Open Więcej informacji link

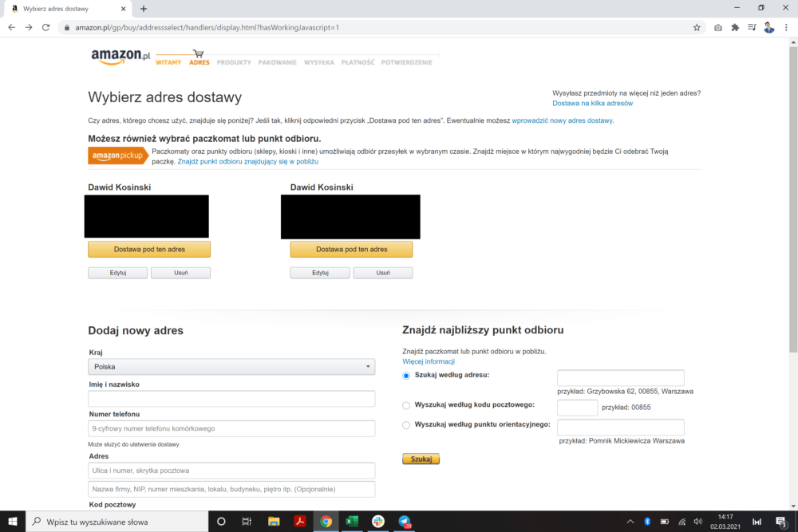click(x=429, y=361)
